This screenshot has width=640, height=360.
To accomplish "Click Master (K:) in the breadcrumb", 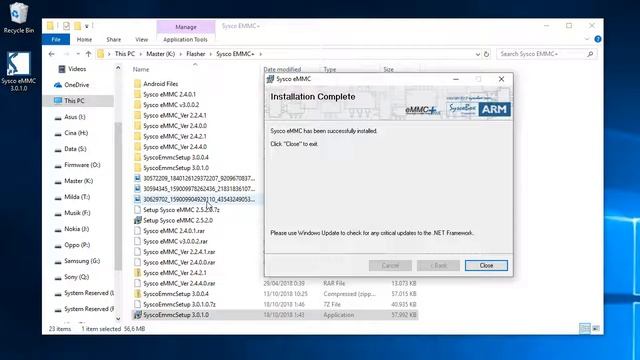I will click(x=160, y=54).
